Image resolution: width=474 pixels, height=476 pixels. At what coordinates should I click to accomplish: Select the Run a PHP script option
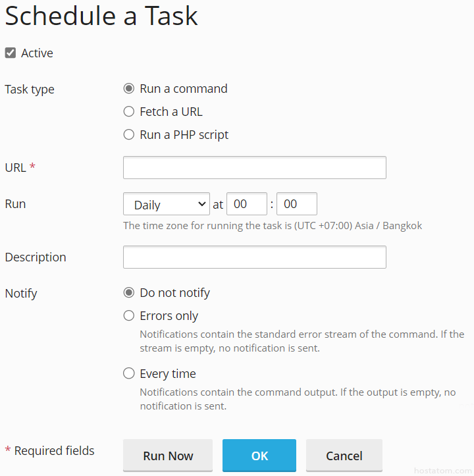click(129, 135)
